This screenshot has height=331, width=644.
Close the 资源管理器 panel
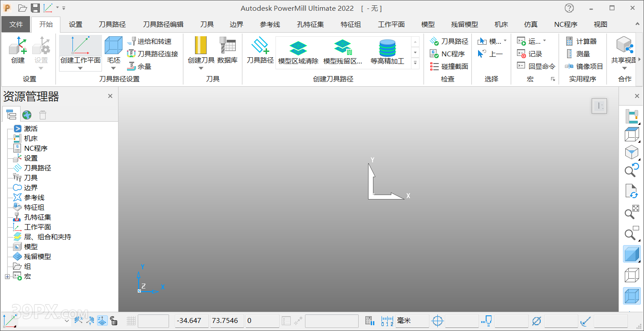coord(110,96)
